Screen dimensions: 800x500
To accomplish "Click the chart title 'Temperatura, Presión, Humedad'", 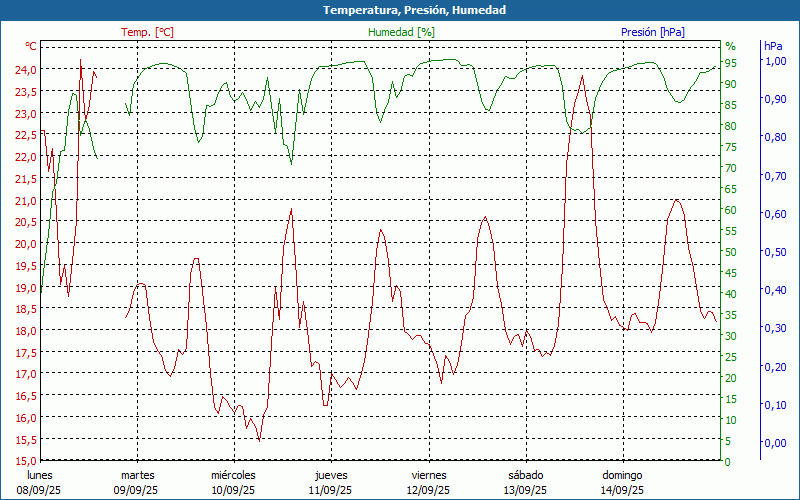I will (400, 10).
